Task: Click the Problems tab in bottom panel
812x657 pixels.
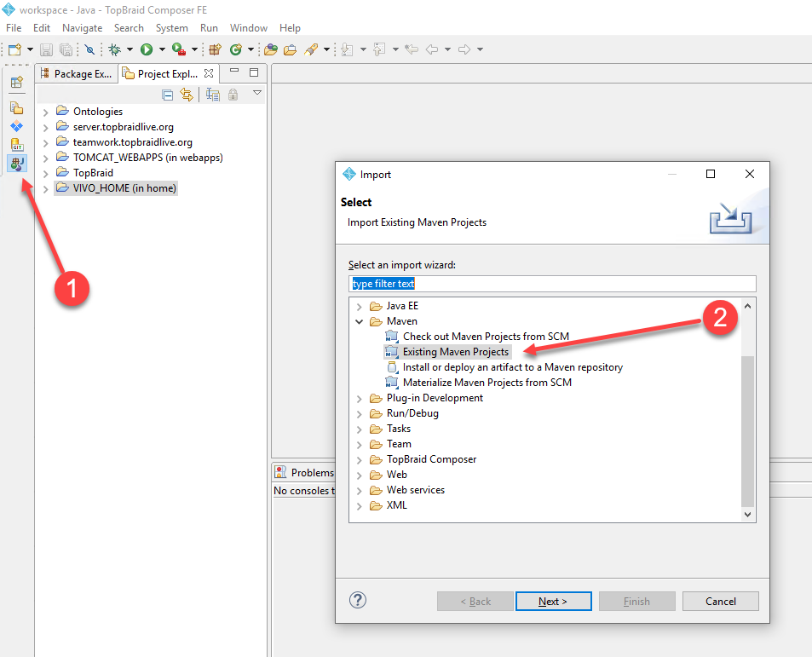Action: pyautogui.click(x=304, y=472)
